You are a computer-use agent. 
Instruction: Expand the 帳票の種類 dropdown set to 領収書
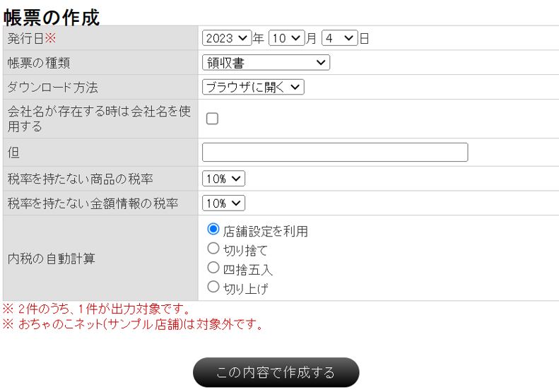pyautogui.click(x=266, y=63)
